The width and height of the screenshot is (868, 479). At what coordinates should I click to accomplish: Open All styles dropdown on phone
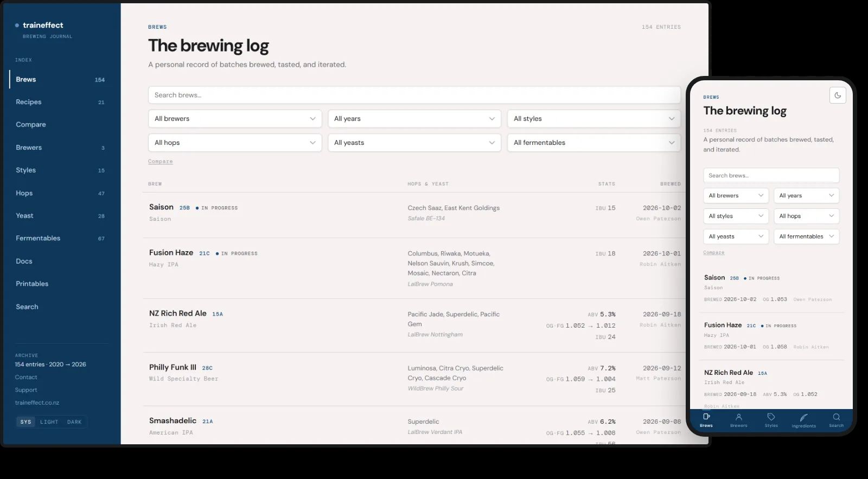point(736,216)
